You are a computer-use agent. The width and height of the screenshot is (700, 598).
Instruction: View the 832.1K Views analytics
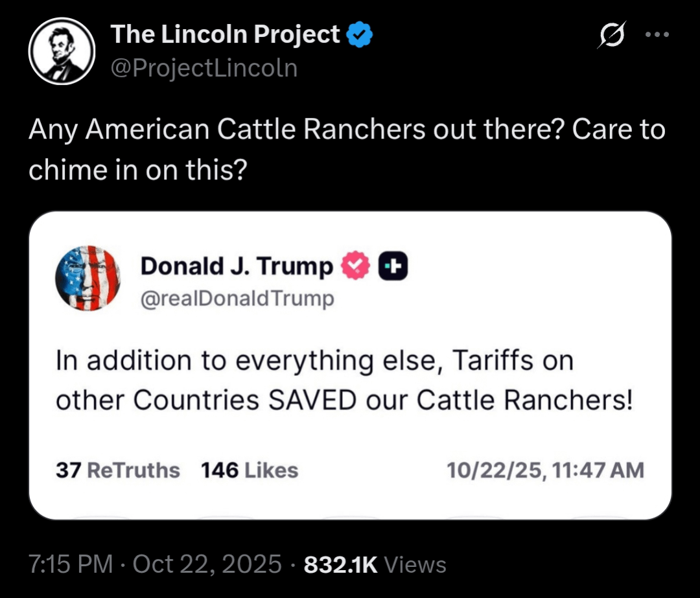click(x=375, y=564)
